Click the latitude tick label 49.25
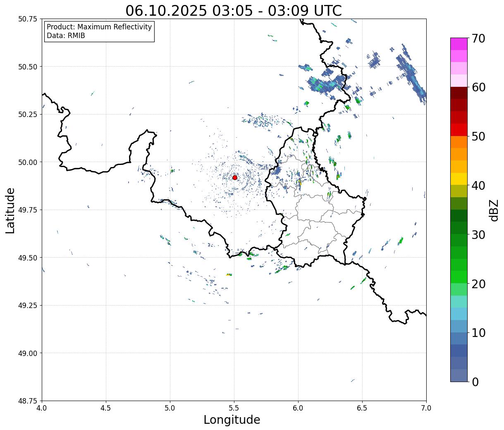Screen dimensions: 504x430 (x=27, y=306)
